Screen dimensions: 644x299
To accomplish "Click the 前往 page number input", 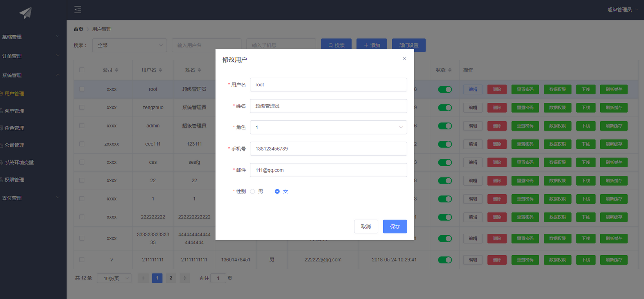I will click(x=218, y=278).
